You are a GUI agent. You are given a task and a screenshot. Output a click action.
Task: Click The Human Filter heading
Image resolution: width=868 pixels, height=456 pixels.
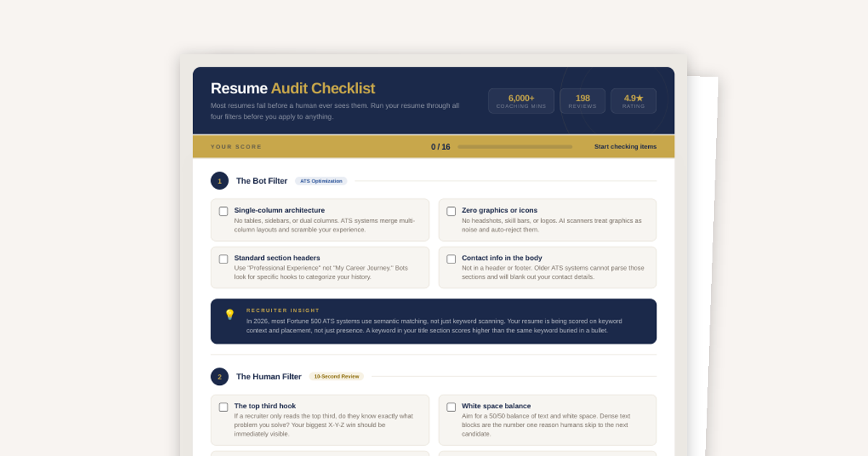[x=269, y=376]
